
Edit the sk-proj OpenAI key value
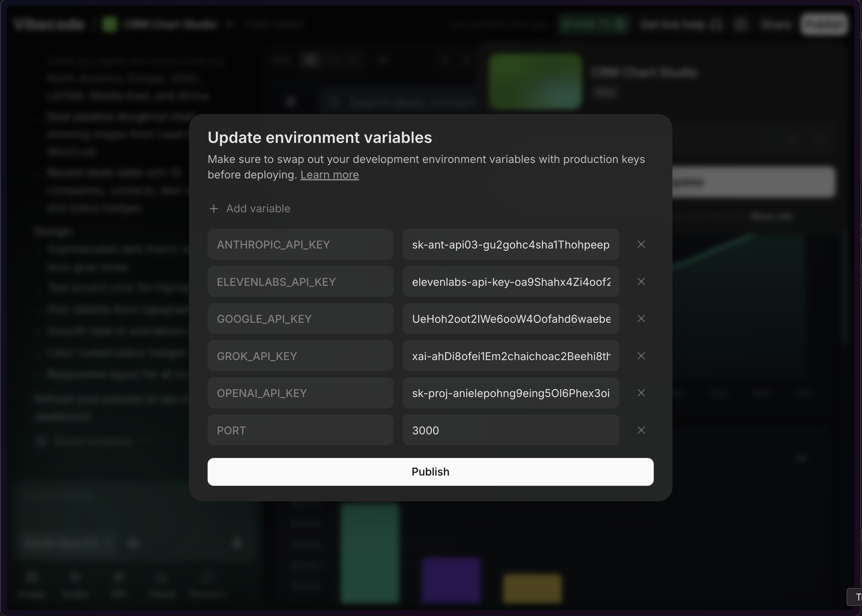click(510, 393)
